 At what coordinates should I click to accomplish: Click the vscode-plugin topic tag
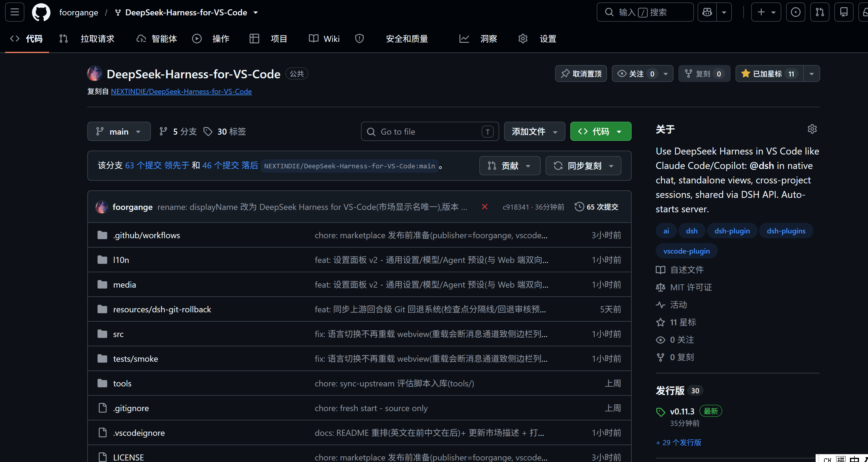686,251
